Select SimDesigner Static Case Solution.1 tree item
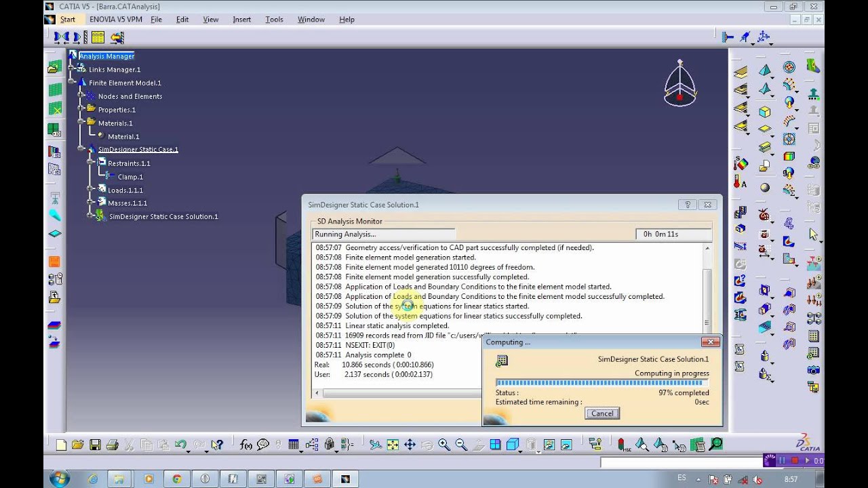Viewport: 868px width, 488px height. [163, 217]
